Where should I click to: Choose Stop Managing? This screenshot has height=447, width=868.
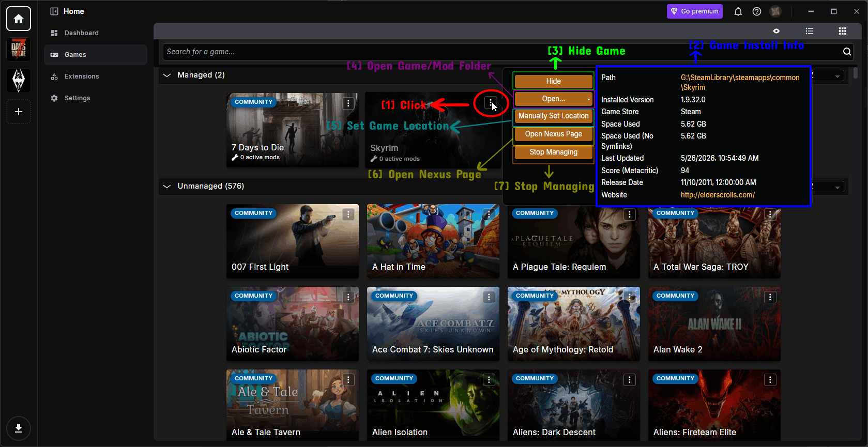tap(553, 152)
